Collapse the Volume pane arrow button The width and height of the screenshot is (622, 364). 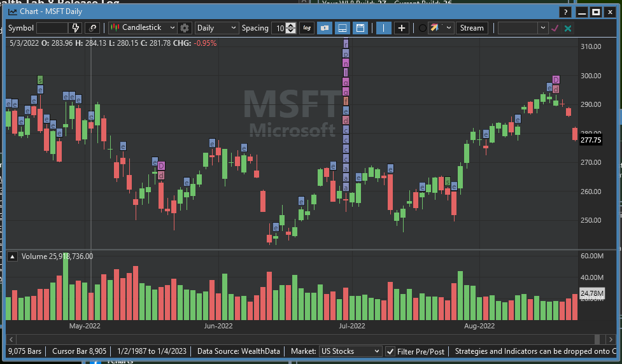13,256
